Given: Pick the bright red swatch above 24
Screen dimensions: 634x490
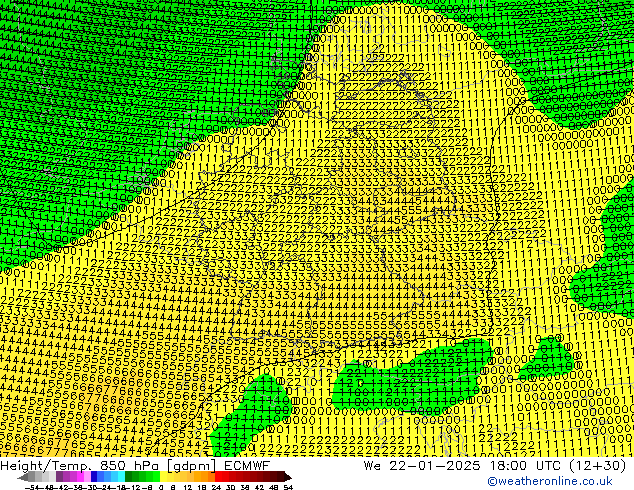Looking at the screenshot, I should [x=218, y=476].
